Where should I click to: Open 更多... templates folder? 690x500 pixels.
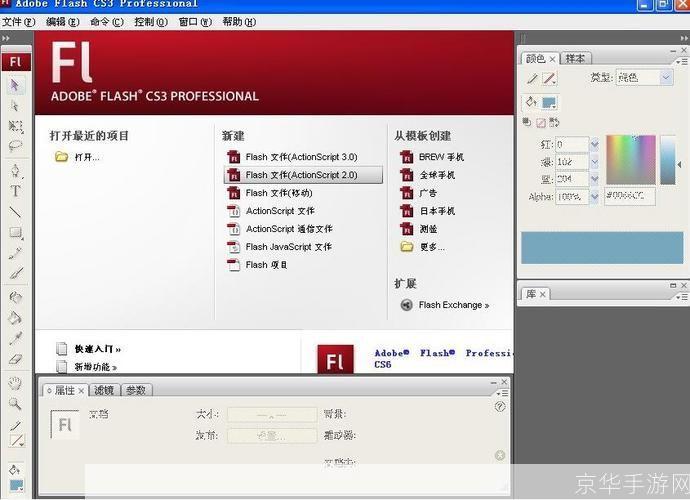[422, 247]
